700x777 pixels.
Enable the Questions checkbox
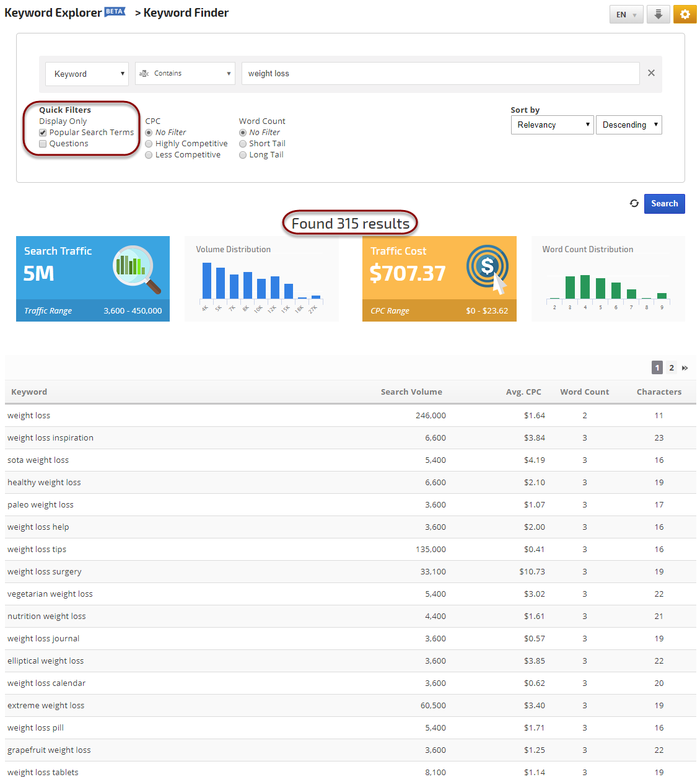43,144
